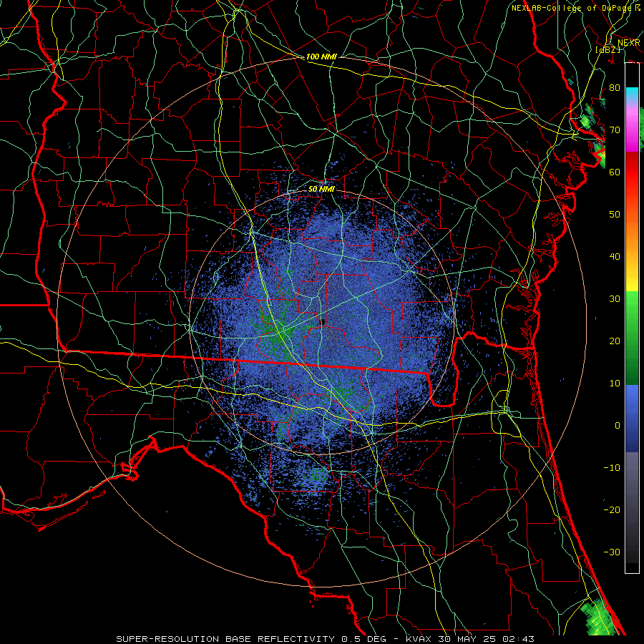Click the 50 value on dBZ scale
644x644 pixels.
615,215
